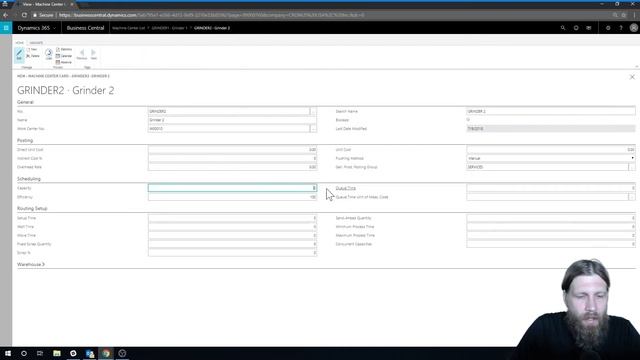This screenshot has height=360, width=640.
Task: Choose the New record icon in the ribbon
Action: click(32, 49)
